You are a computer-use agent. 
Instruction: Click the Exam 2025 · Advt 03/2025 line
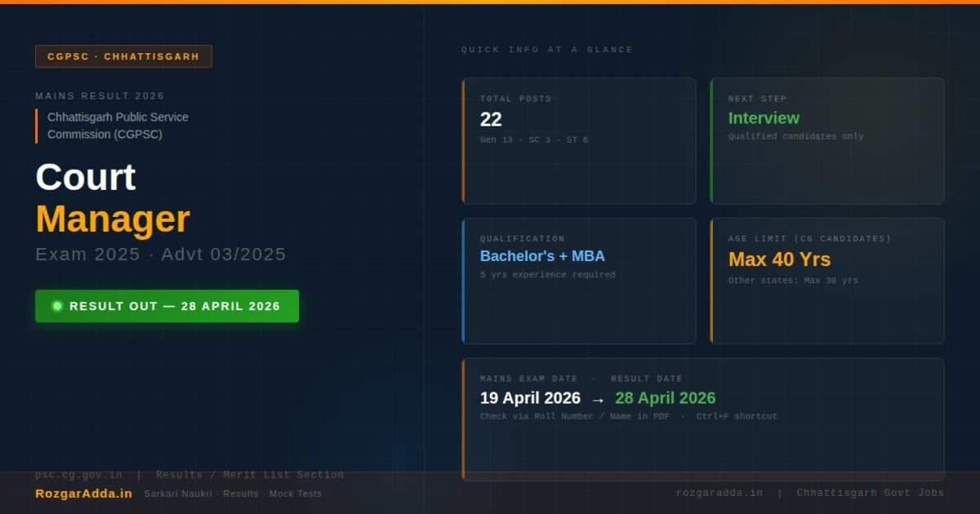pyautogui.click(x=160, y=254)
